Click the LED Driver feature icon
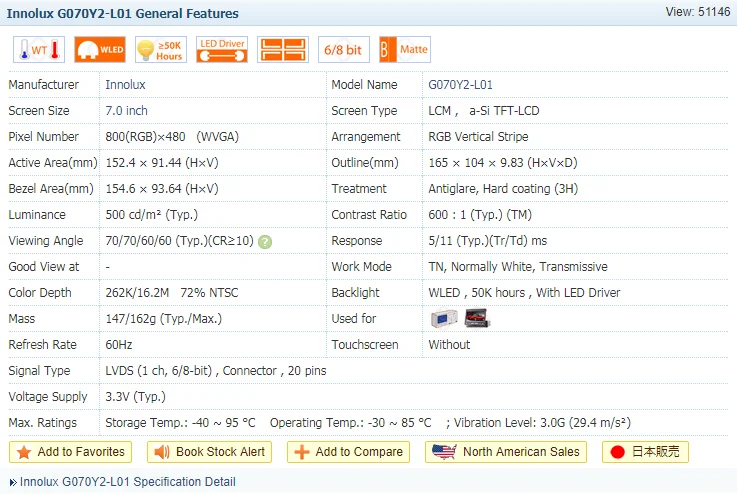The image size is (737, 494). pyautogui.click(x=222, y=49)
